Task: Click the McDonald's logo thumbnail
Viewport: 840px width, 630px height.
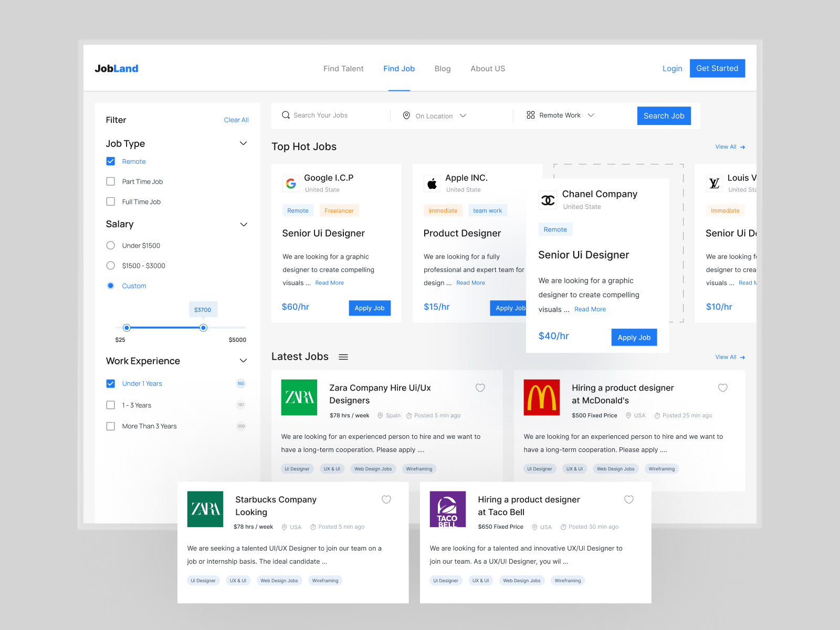Action: pyautogui.click(x=541, y=397)
